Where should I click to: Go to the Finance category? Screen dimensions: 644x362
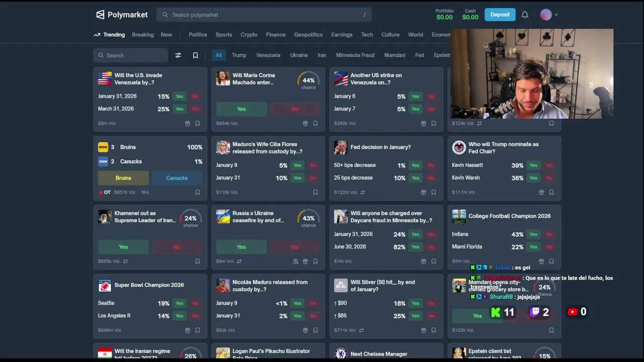[x=276, y=35]
